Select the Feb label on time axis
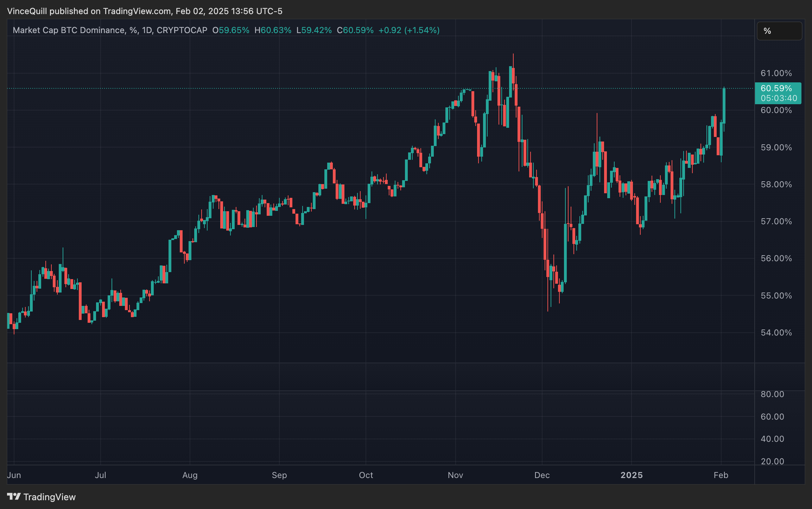Viewport: 812px width, 509px height. [721, 475]
